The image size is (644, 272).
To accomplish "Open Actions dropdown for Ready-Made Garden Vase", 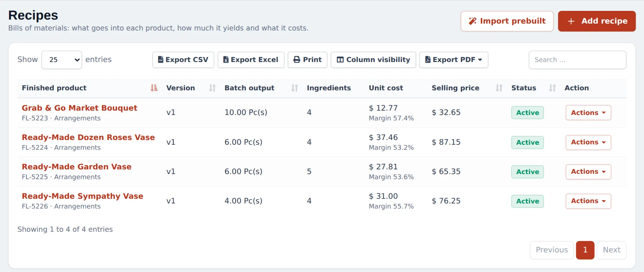I will pyautogui.click(x=588, y=172).
